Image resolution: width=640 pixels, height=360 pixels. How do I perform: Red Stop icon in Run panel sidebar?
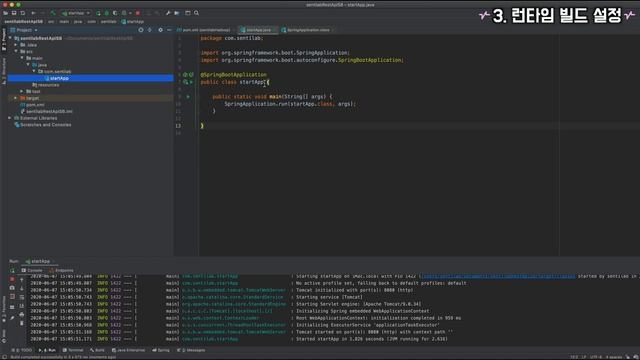pyautogui.click(x=12, y=279)
